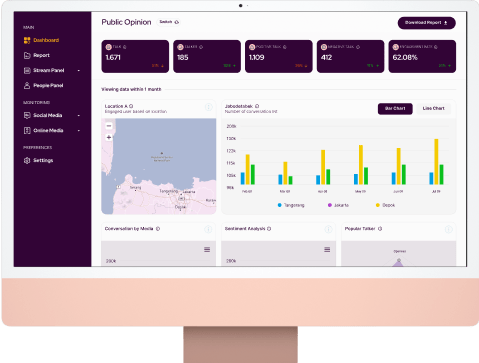This screenshot has height=363, width=479.
Task: Switch to the Line Chart view
Action: (x=433, y=109)
